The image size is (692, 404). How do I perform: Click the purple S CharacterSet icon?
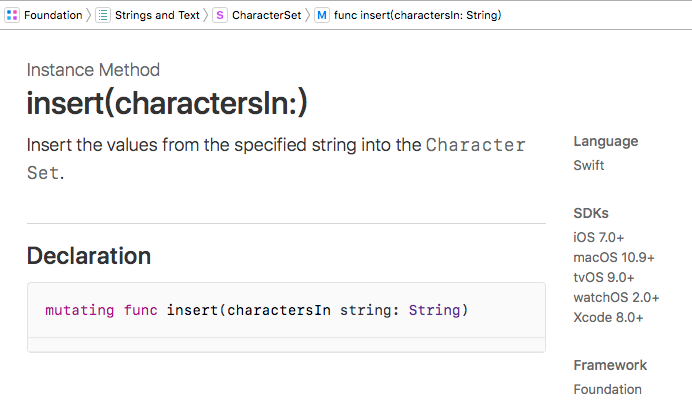coord(220,15)
